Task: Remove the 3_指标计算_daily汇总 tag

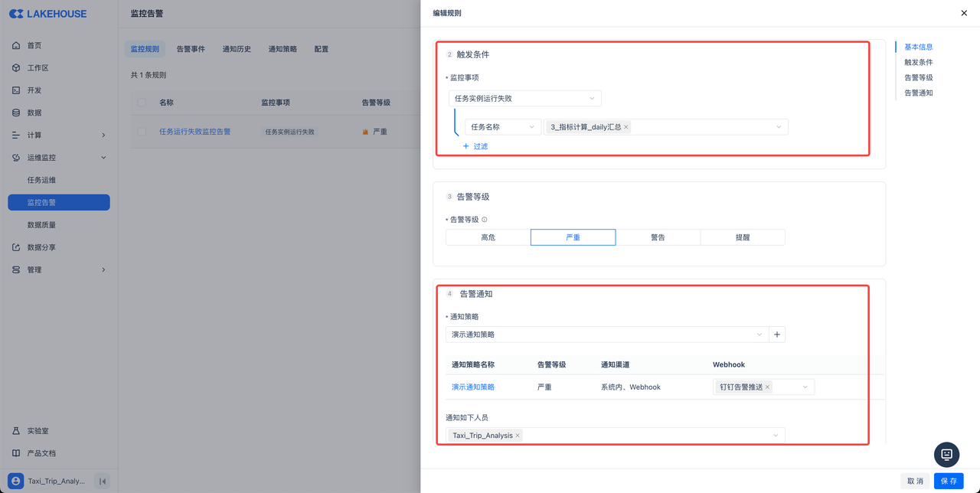Action: pyautogui.click(x=626, y=127)
